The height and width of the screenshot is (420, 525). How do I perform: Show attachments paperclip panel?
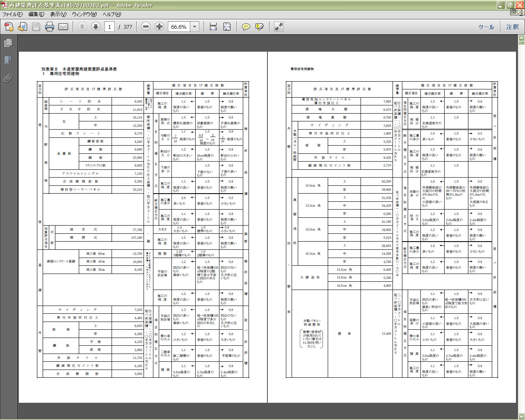[x=8, y=78]
